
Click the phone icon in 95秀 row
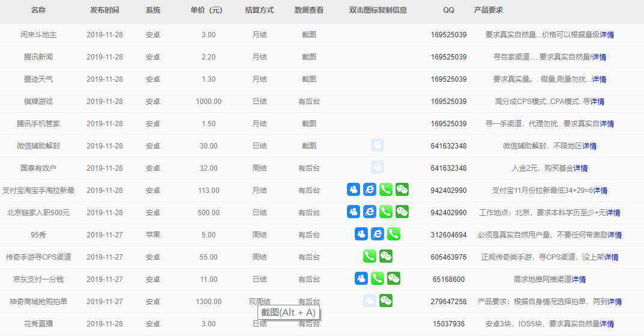[x=394, y=234]
